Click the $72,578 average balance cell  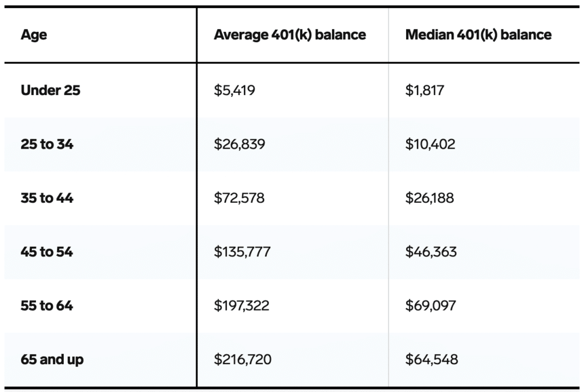point(239,198)
